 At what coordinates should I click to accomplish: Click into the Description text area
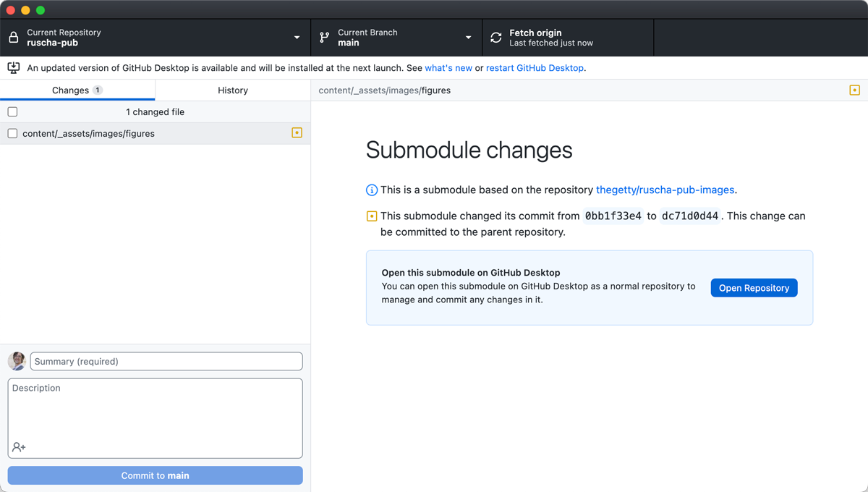pyautogui.click(x=155, y=412)
